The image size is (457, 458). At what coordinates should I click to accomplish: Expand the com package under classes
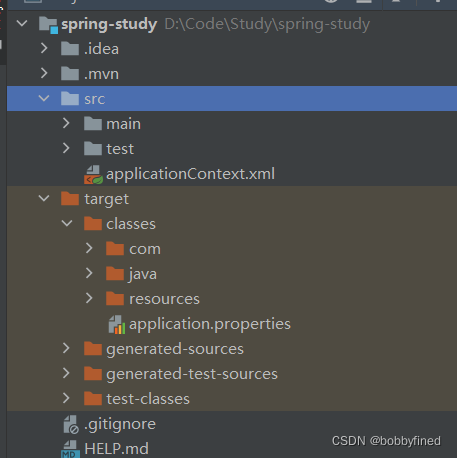89,249
